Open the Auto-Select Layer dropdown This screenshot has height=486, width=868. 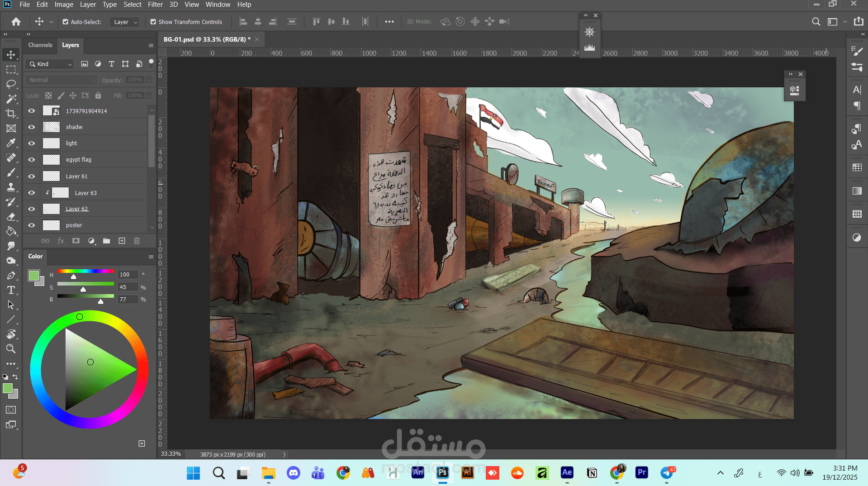pos(125,22)
